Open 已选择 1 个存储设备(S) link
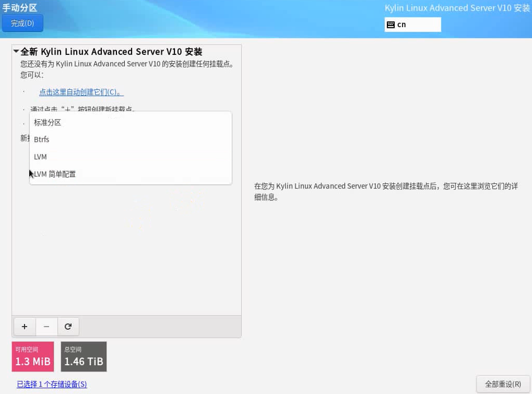 [52, 384]
